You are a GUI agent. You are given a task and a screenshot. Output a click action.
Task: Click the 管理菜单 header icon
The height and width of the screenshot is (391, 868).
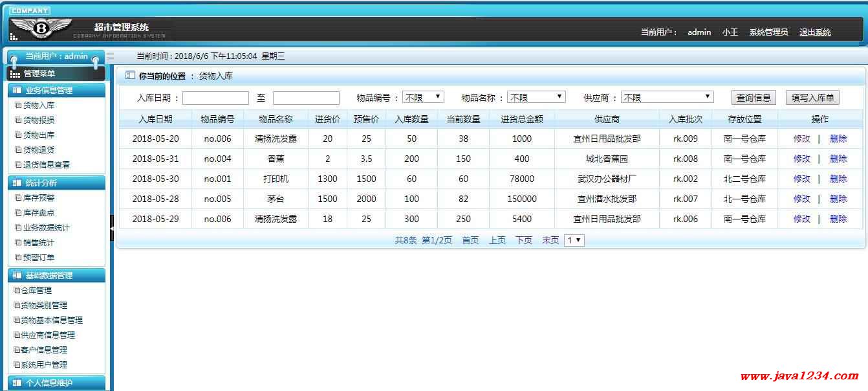15,74
